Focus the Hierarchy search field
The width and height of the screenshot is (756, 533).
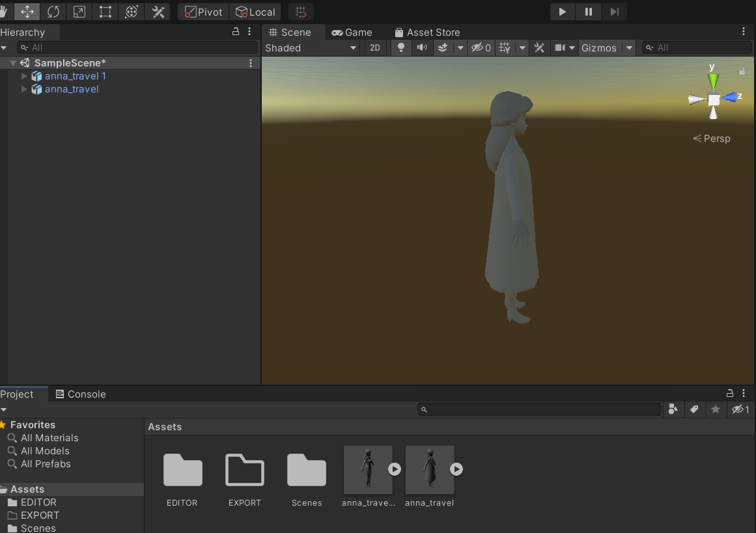click(137, 48)
